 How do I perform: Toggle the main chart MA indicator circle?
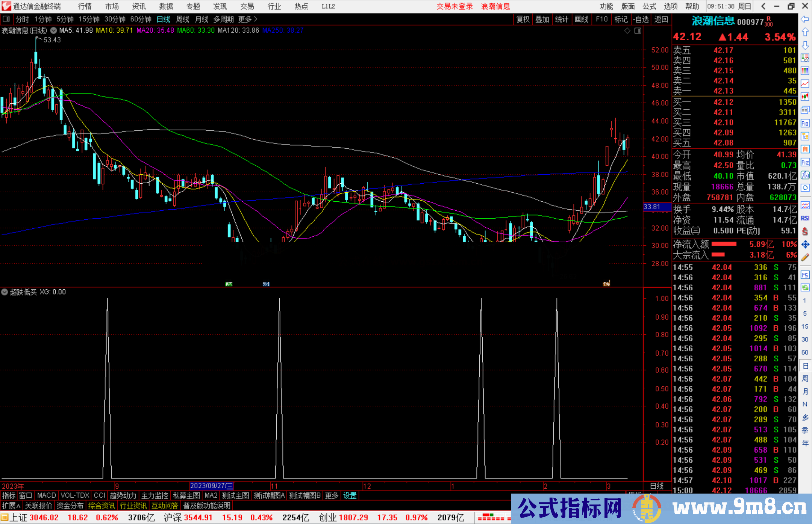pyautogui.click(x=54, y=30)
